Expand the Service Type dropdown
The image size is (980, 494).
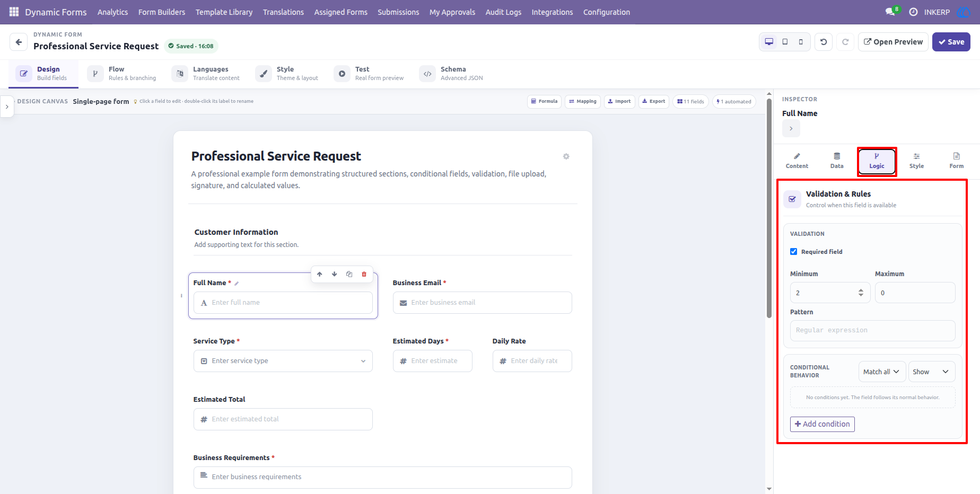point(283,361)
